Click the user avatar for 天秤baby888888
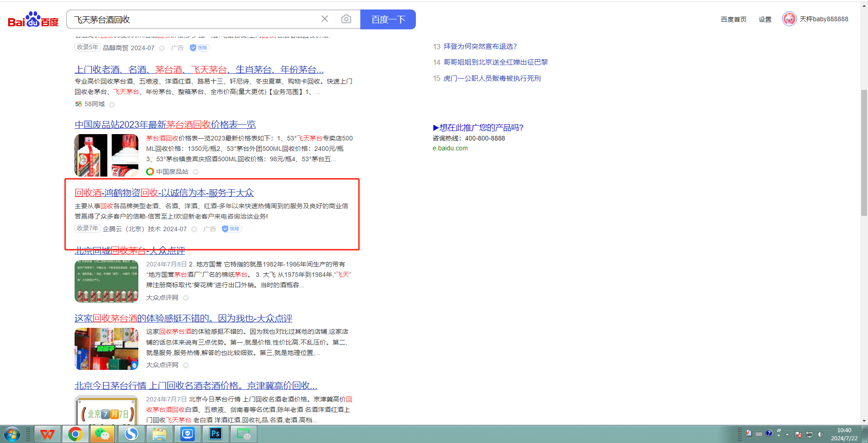The image size is (868, 443). (789, 19)
